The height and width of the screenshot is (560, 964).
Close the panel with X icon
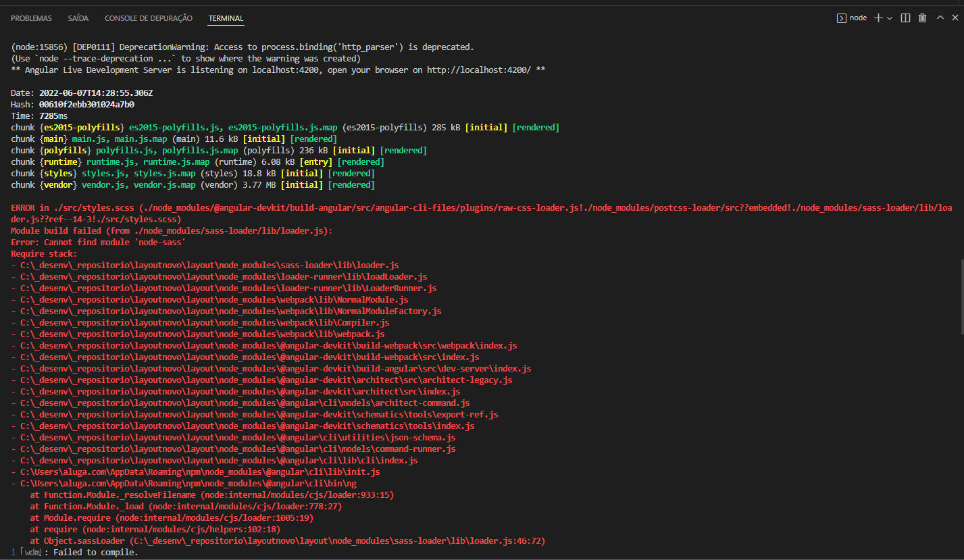tap(955, 18)
